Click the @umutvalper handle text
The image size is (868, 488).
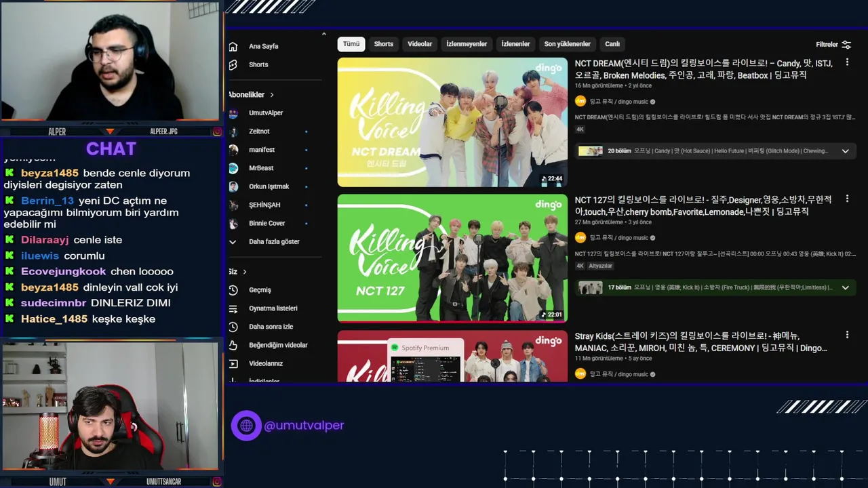[x=304, y=426]
